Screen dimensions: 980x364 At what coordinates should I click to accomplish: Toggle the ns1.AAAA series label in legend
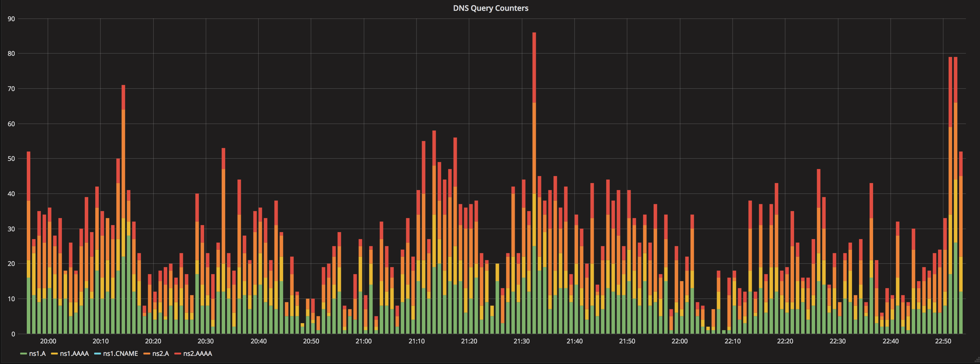[x=74, y=354]
